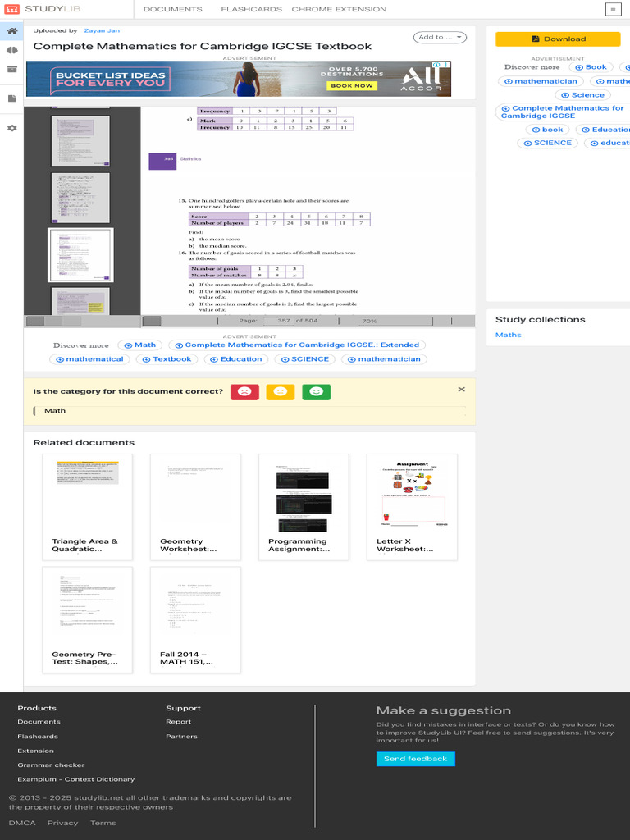Open the footer 'Report' link
The image size is (630, 840).
(x=178, y=722)
